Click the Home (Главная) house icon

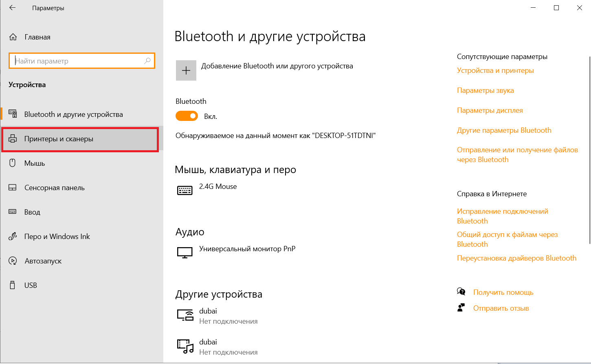pyautogui.click(x=13, y=37)
